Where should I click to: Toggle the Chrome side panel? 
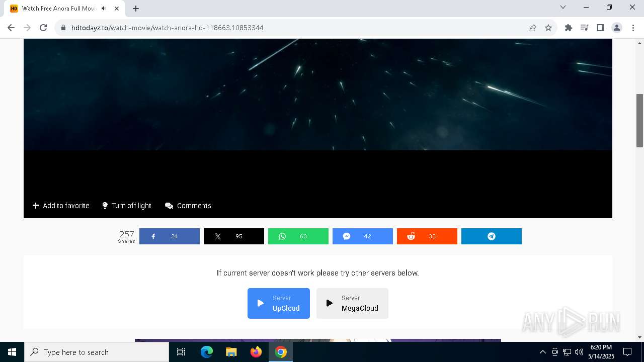[x=601, y=28]
